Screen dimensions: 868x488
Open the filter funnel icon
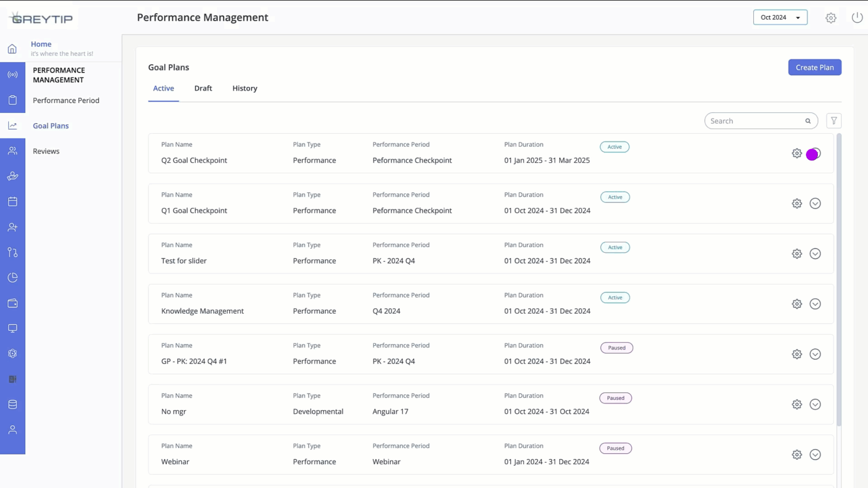pyautogui.click(x=834, y=121)
